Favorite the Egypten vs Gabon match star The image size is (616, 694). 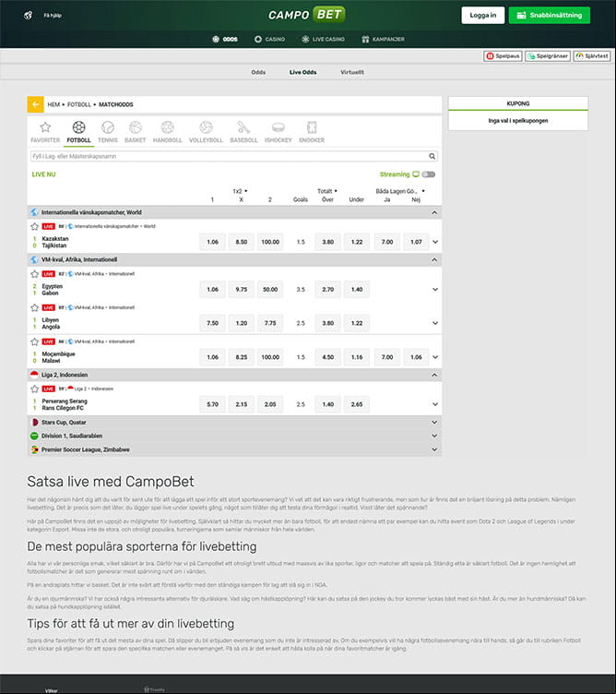[x=35, y=274]
